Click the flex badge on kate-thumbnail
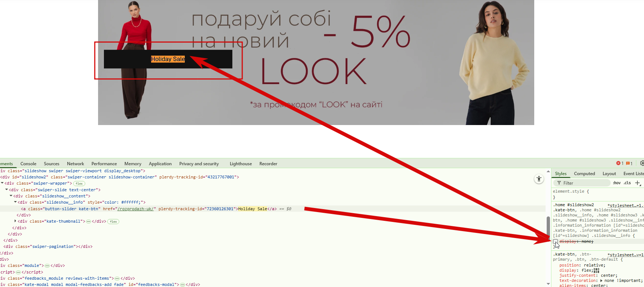644x287 pixels. point(113,222)
